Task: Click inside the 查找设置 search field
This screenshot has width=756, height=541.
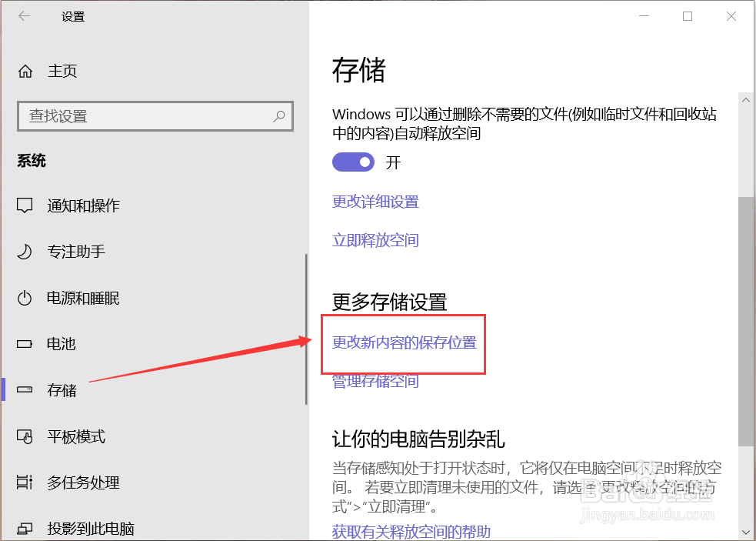Action: point(138,115)
